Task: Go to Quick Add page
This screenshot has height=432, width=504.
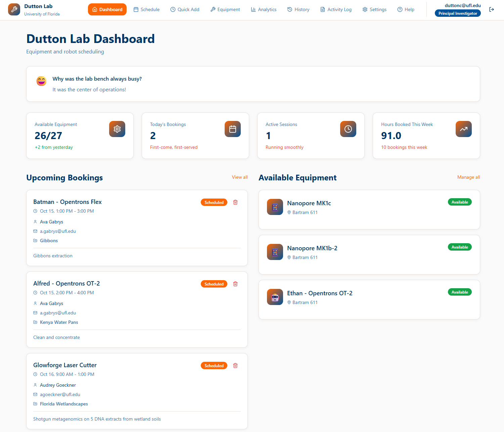Action: [x=185, y=9]
